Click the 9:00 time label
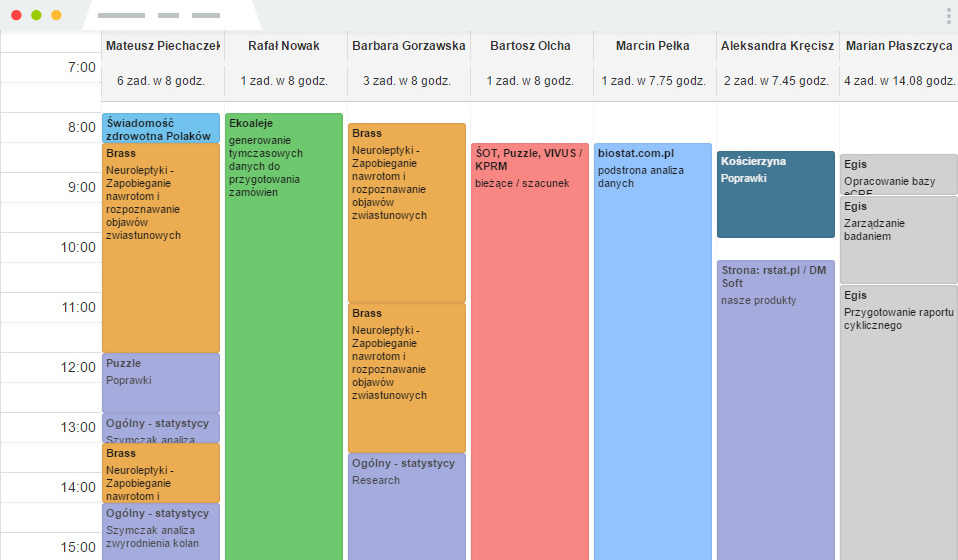 pyautogui.click(x=82, y=187)
